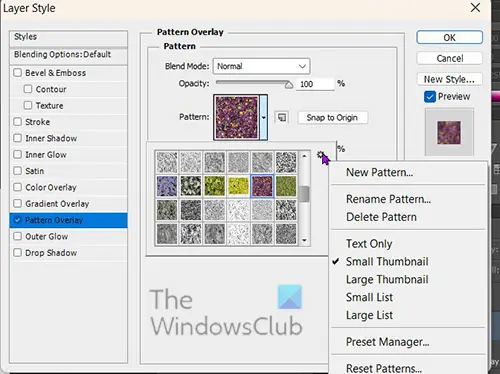This screenshot has height=374, width=500.
Task: Click the Cancel button
Action: click(x=449, y=58)
